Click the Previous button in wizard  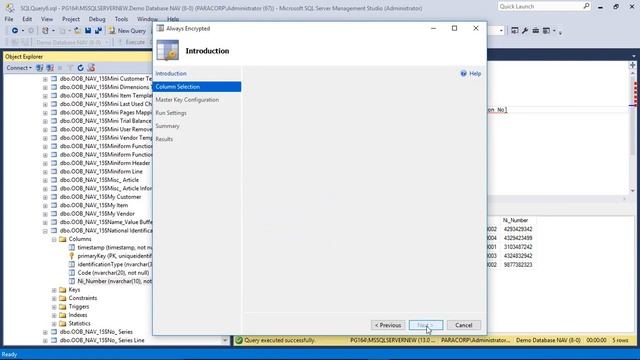pos(388,325)
